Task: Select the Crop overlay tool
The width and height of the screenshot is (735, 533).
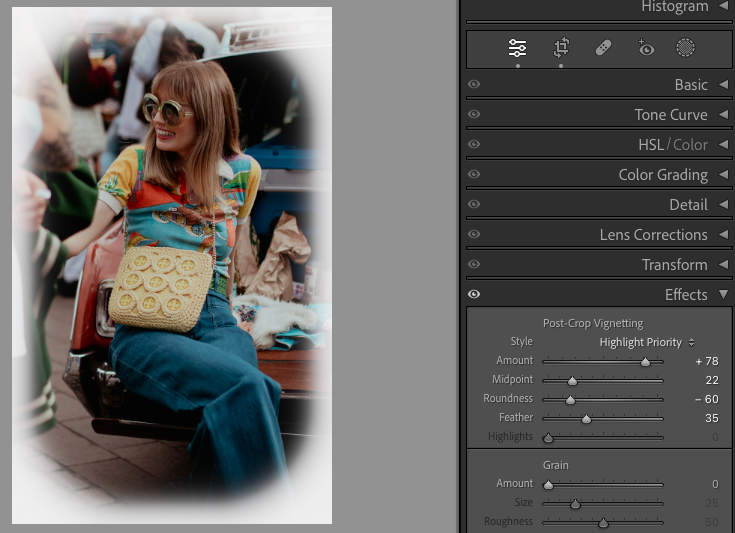Action: click(x=561, y=48)
